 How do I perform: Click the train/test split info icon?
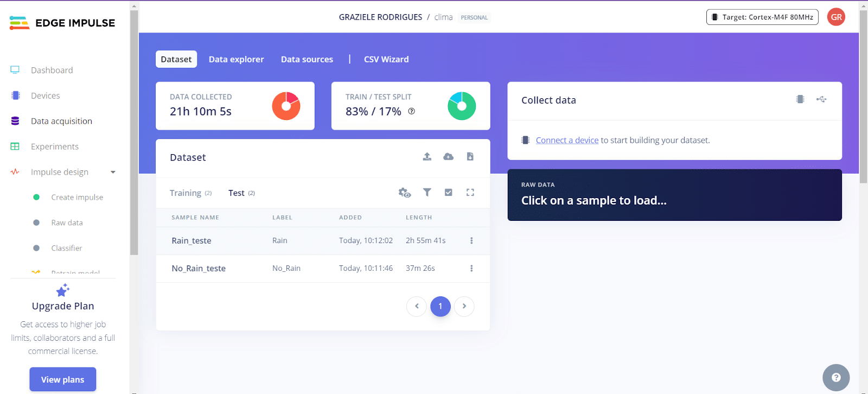click(x=411, y=111)
